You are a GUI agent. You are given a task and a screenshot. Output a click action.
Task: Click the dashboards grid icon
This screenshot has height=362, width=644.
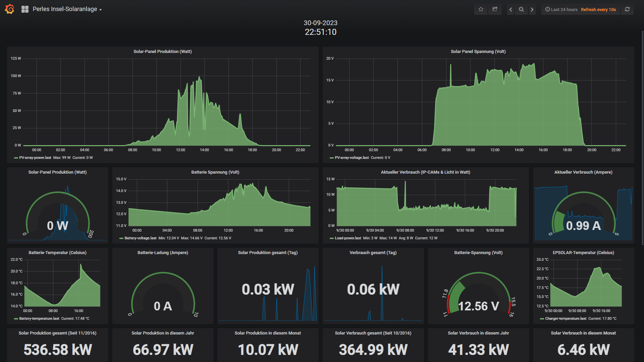coord(25,9)
